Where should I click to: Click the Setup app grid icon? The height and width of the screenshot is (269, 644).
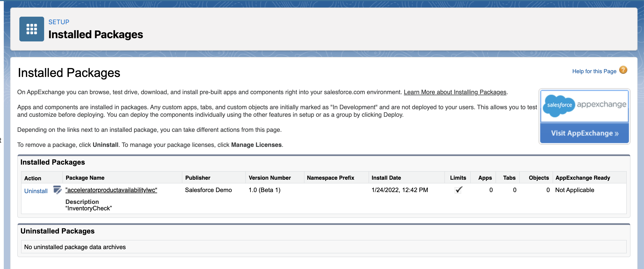[x=32, y=29]
